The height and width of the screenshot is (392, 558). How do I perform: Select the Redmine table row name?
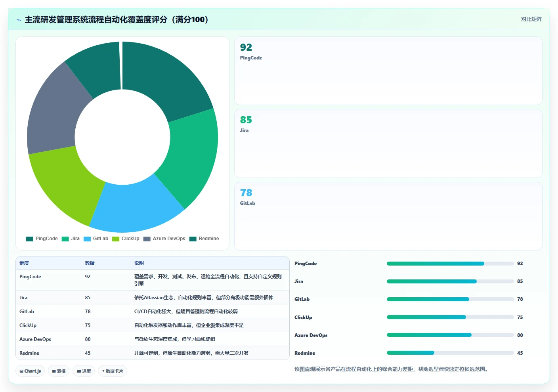(29, 353)
